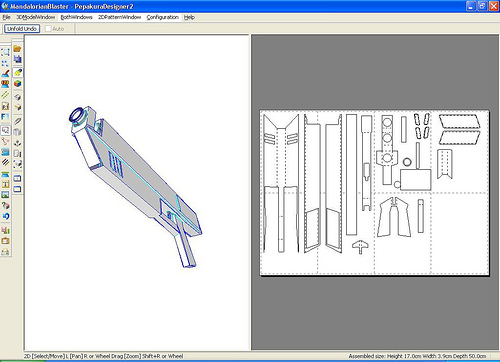Click the save floppy disk icon

click(17, 59)
